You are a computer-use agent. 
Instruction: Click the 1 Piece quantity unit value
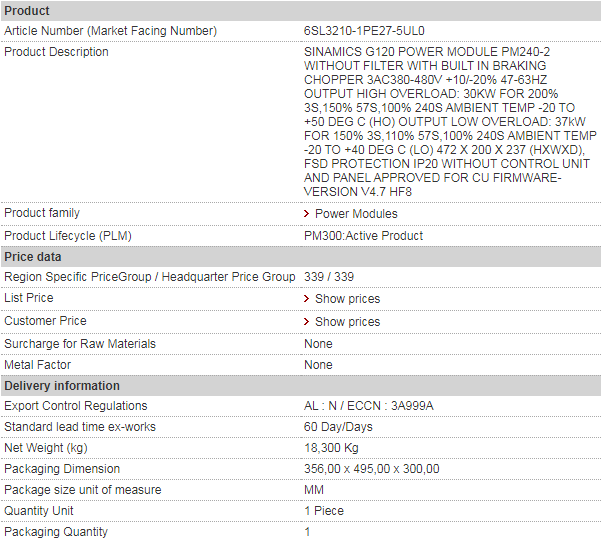click(x=324, y=511)
